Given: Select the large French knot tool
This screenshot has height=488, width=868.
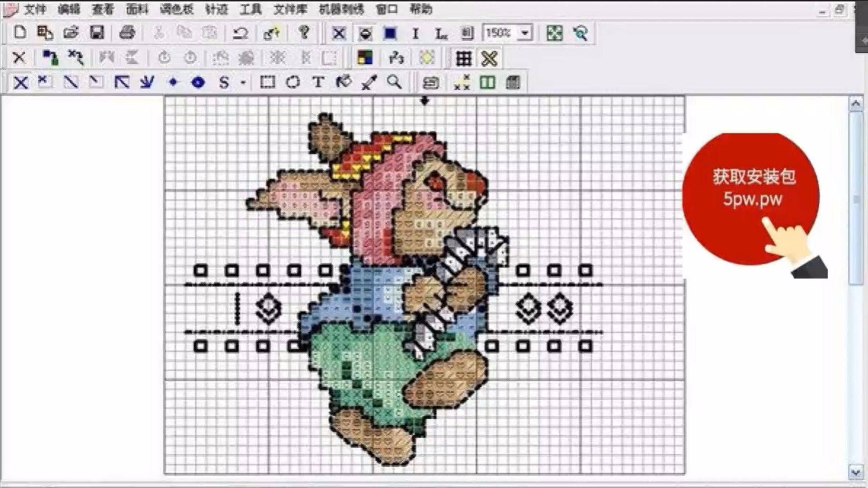Looking at the screenshot, I should pyautogui.click(x=198, y=82).
